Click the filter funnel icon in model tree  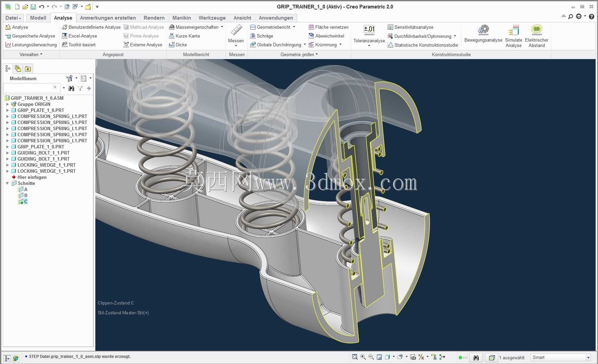point(80,89)
